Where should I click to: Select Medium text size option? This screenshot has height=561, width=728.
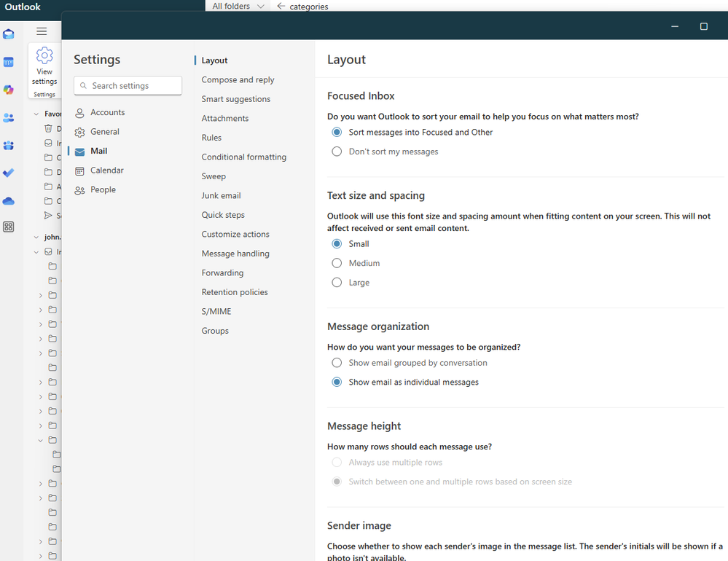[x=337, y=263]
